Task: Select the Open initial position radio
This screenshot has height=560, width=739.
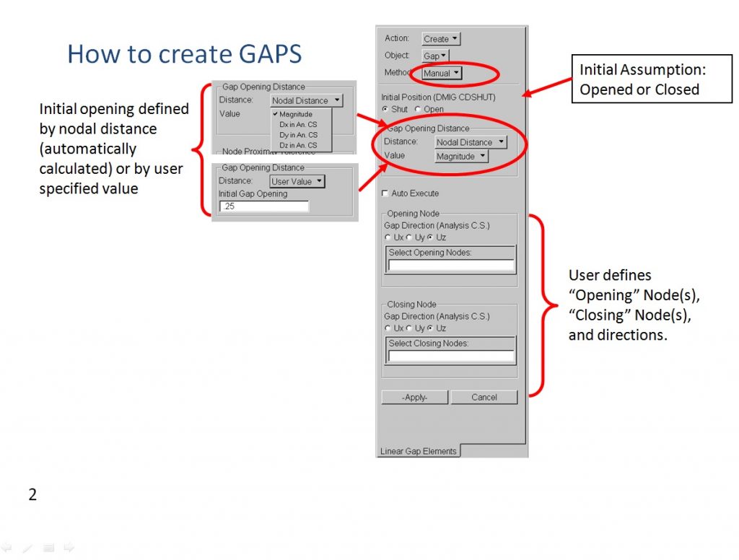Action: 418,110
